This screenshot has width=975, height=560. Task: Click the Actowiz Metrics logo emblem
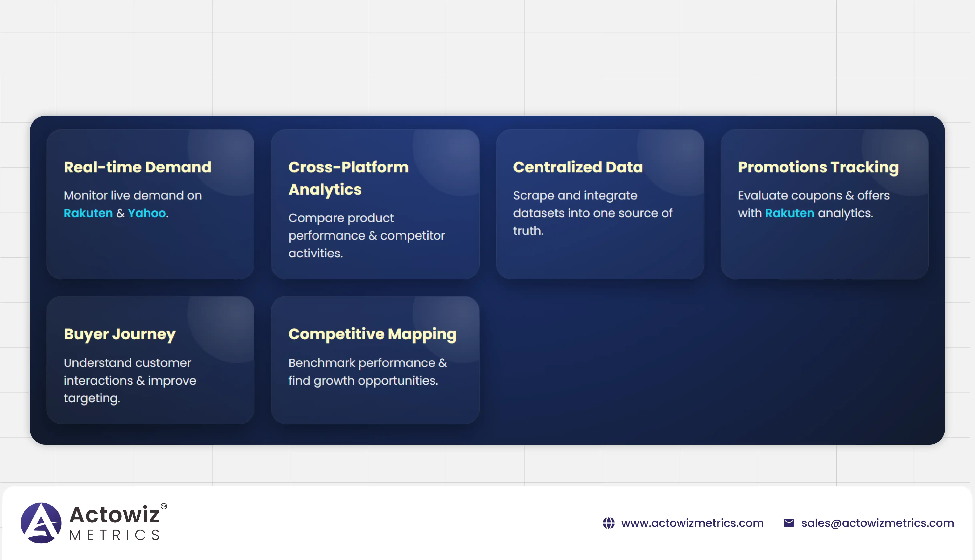[x=41, y=523]
